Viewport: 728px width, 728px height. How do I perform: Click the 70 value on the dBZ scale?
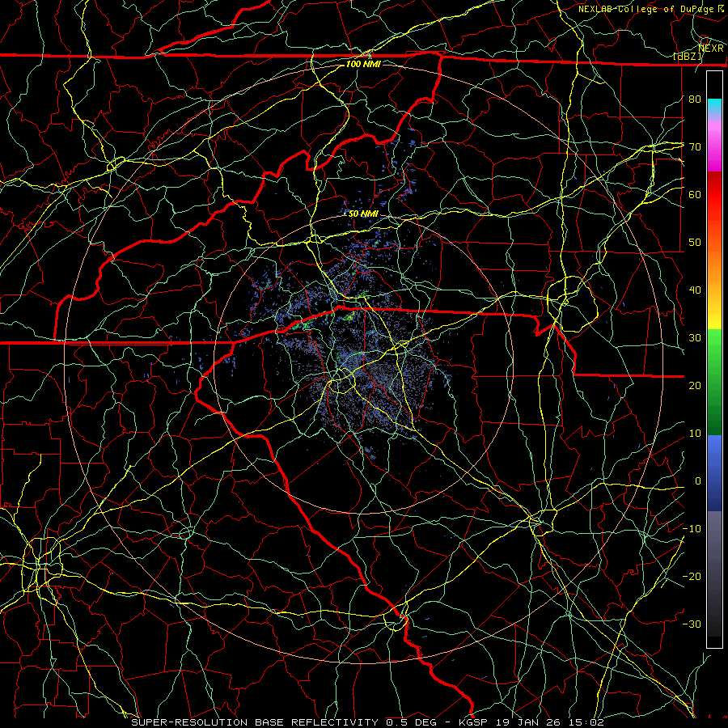pos(695,146)
